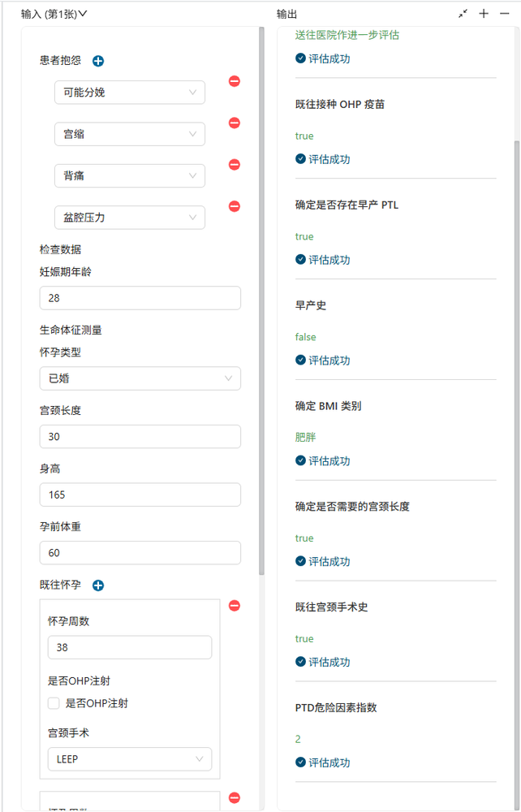Screen dimensions: 521x812
Task: Delete the 盆腔压力 complaint row
Action: (x=235, y=206)
